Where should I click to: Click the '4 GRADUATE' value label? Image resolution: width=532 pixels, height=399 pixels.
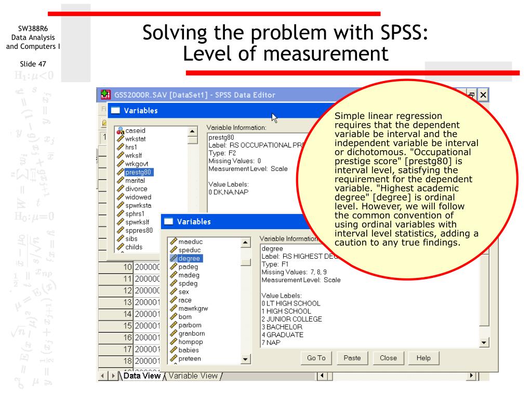click(x=282, y=335)
